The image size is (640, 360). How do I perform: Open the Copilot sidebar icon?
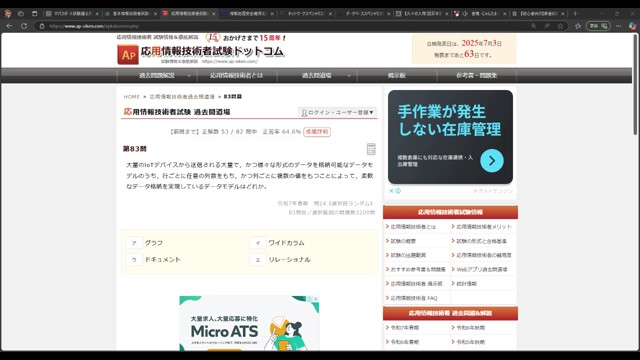click(632, 26)
